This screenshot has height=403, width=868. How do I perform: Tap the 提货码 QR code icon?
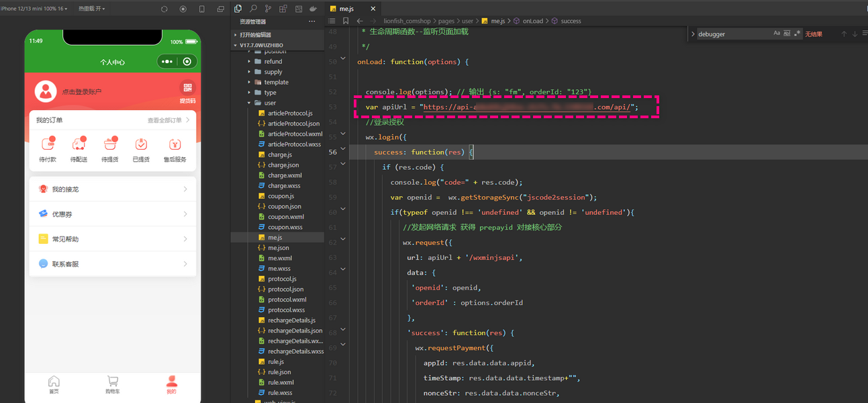pos(187,88)
